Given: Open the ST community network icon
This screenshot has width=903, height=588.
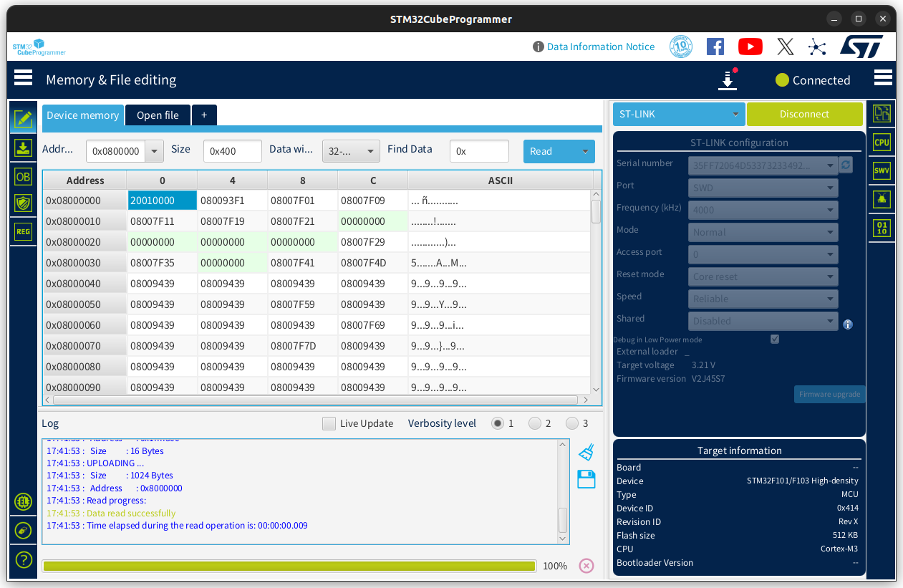Looking at the screenshot, I should (x=817, y=47).
